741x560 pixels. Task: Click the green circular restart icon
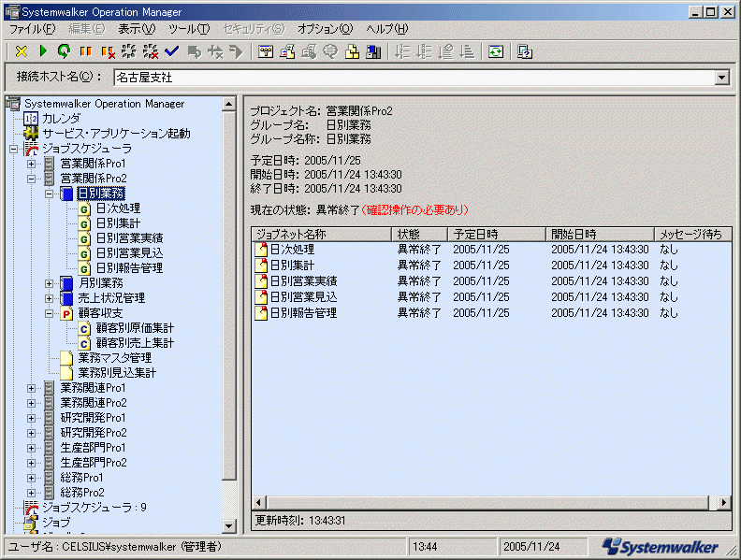[x=64, y=51]
